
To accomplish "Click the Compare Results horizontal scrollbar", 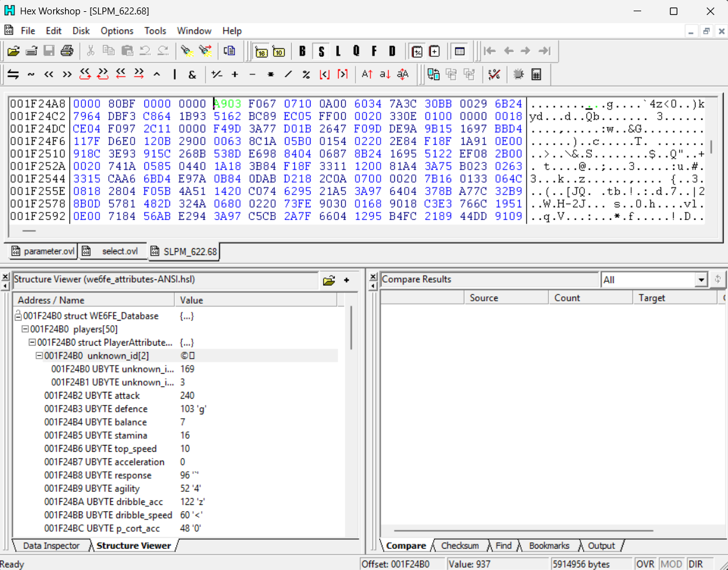I will click(x=524, y=530).
